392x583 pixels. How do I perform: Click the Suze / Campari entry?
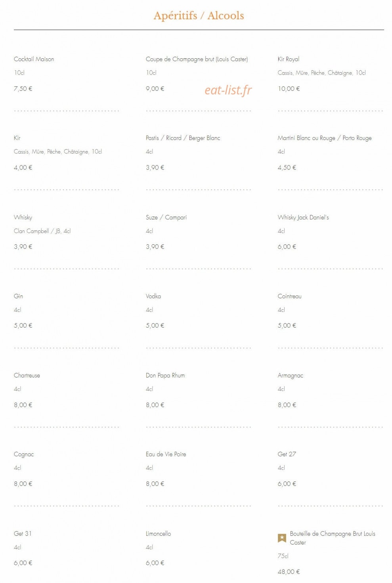click(x=166, y=217)
